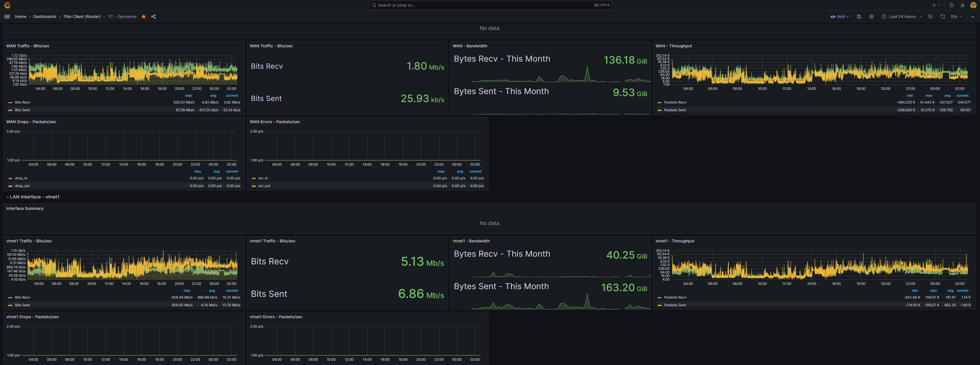Image resolution: width=980 pixels, height=365 pixels.
Task: Unstar this dashboard with the star icon
Action: [144, 17]
